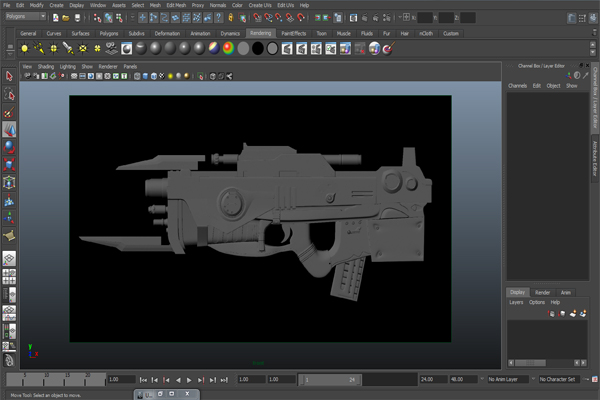Create an area light from shelf
This screenshot has height=400, width=600.
pos(83,49)
